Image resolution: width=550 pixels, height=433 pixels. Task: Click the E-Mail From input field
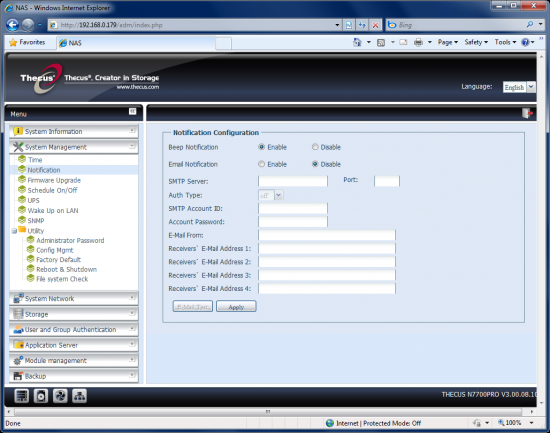[x=327, y=235]
